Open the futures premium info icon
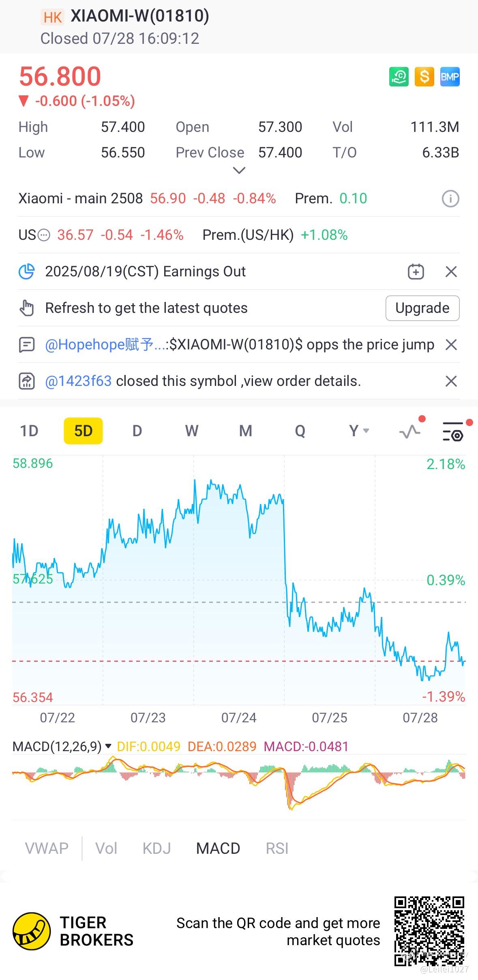This screenshot has height=980, width=478. click(x=450, y=199)
